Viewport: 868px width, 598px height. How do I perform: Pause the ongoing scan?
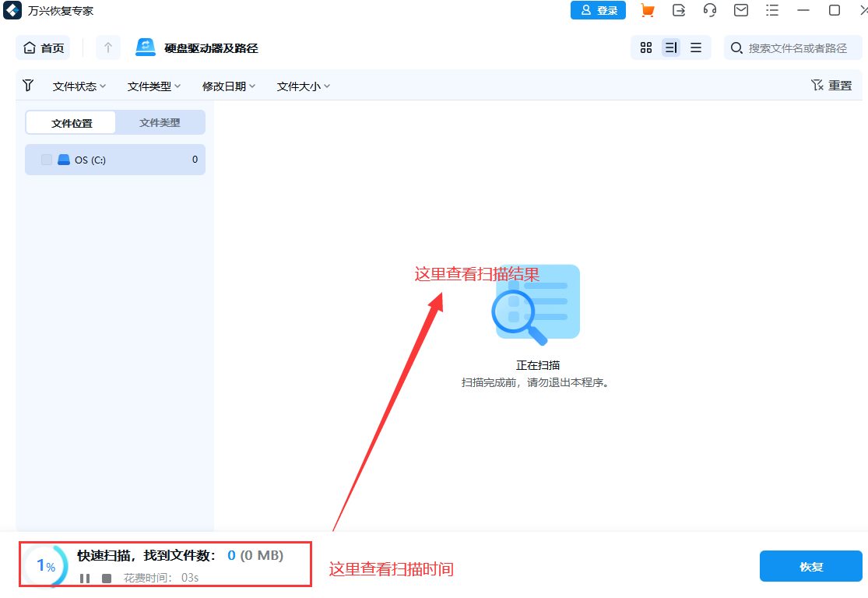84,578
